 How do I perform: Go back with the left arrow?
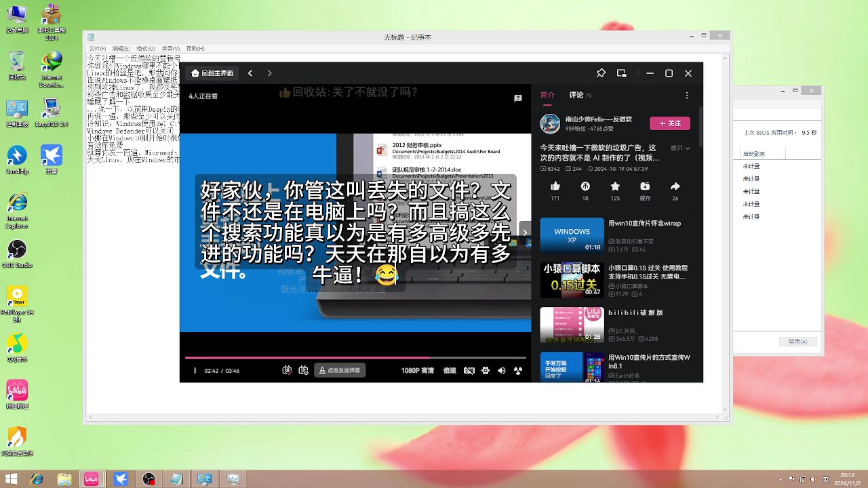250,73
